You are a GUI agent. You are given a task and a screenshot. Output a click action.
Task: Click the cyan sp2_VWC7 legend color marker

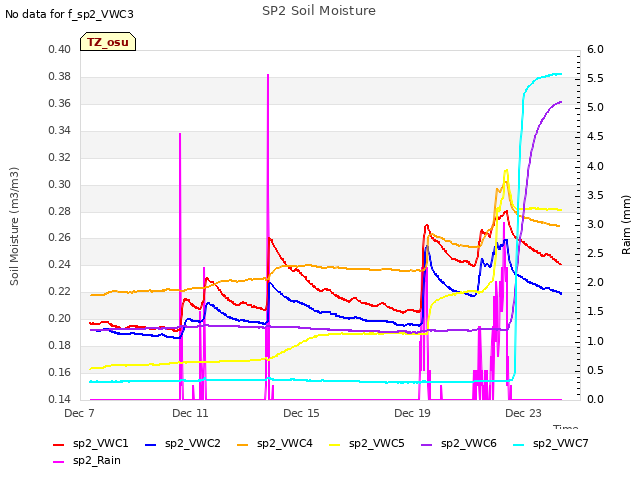click(518, 444)
